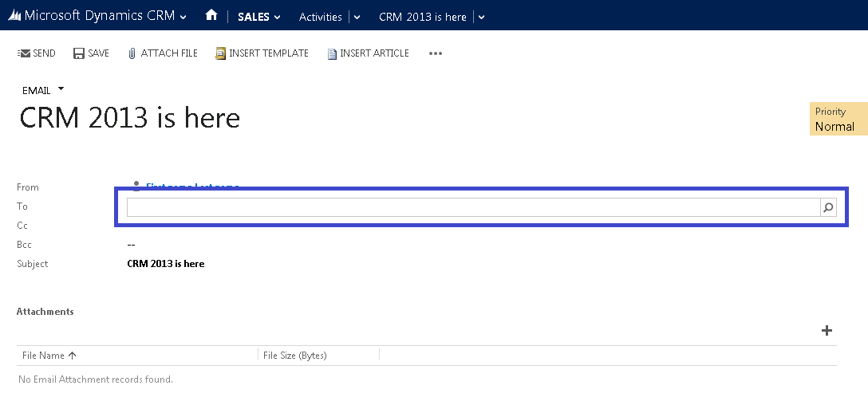The height and width of the screenshot is (401, 868).
Task: Click the Insert Template icon
Action: tap(220, 53)
